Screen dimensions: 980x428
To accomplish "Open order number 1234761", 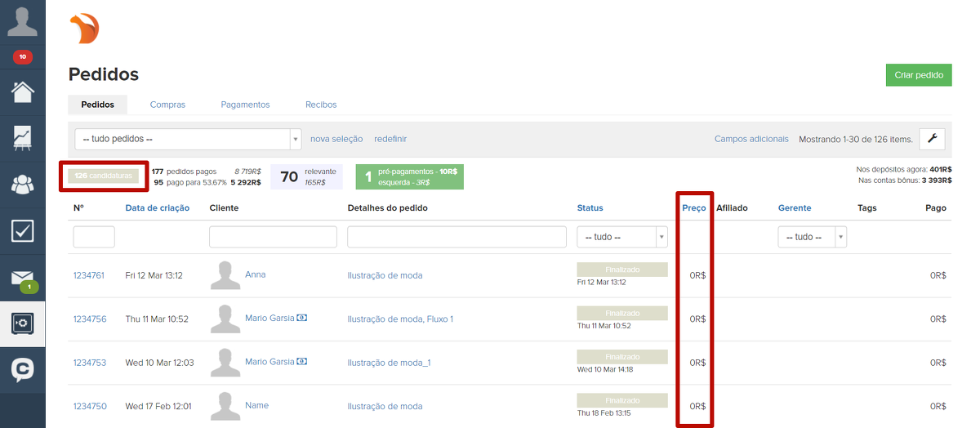I will click(89, 275).
